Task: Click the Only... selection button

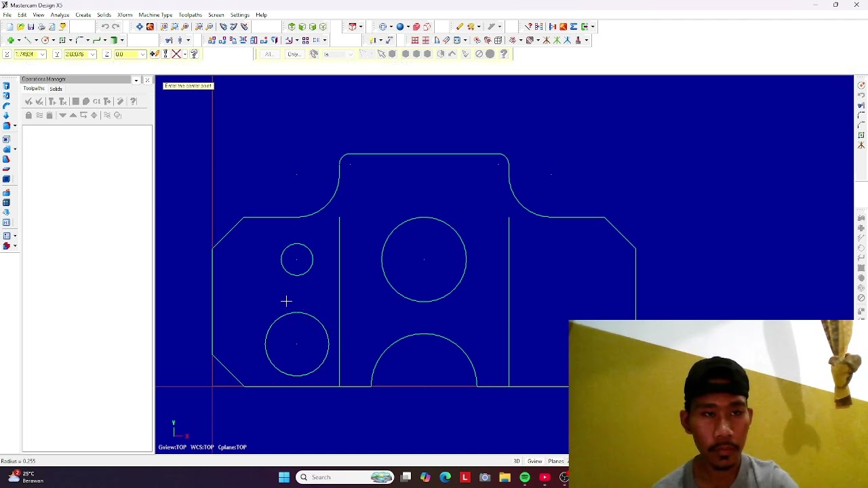Action: (294, 54)
